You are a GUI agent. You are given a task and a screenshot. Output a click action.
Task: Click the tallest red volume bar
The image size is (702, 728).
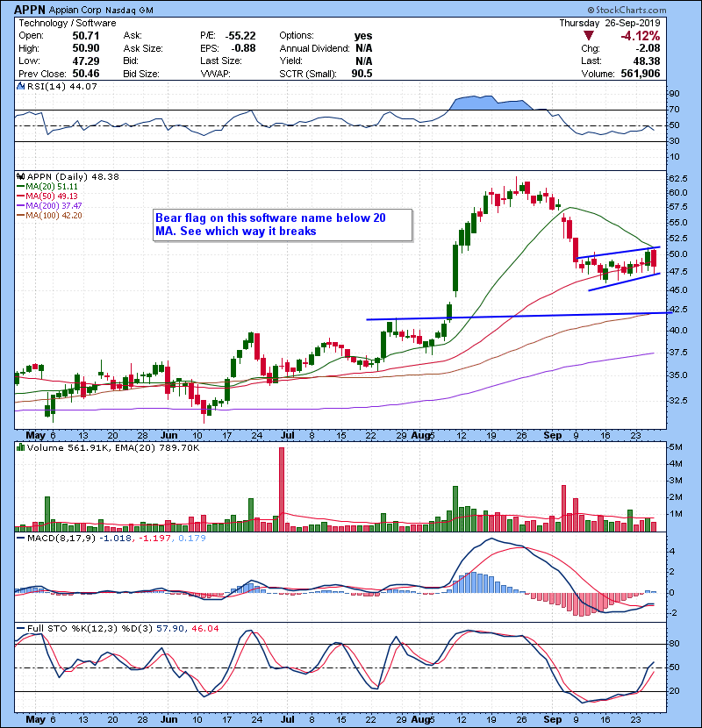282,489
